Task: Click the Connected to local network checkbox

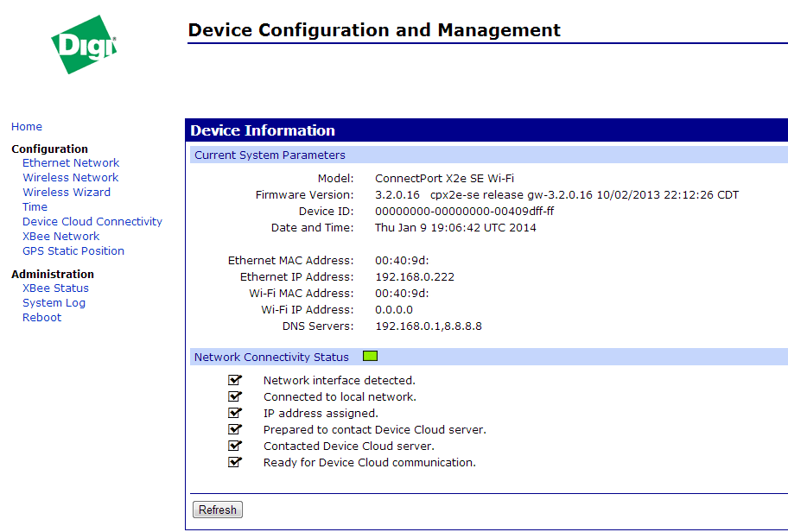Action: coord(234,396)
